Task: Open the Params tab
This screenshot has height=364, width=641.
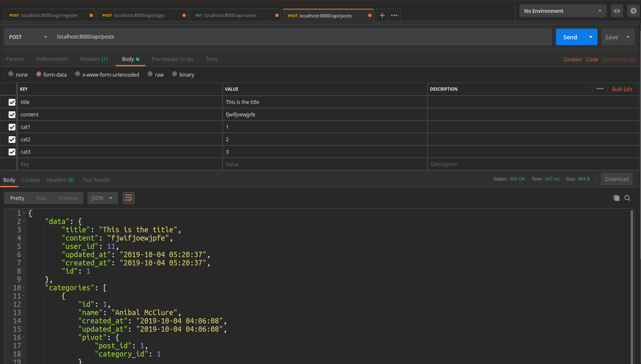Action: click(15, 59)
